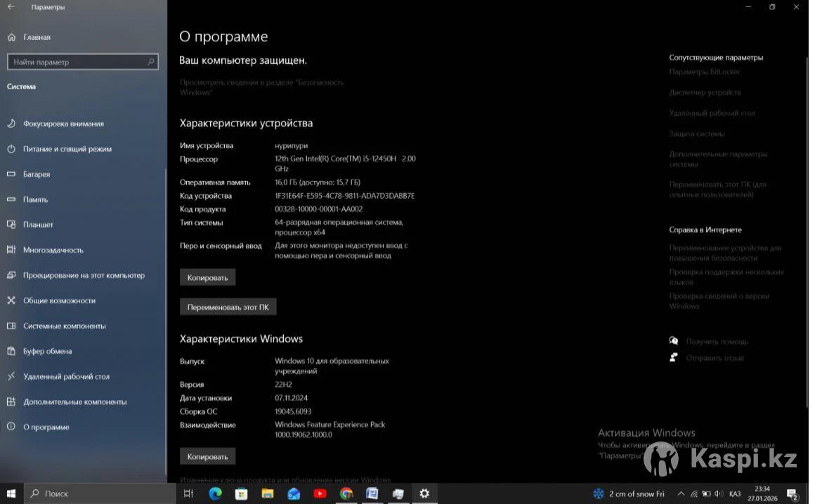
Task: Open Удаленный рабочий стол section
Action: click(x=66, y=376)
